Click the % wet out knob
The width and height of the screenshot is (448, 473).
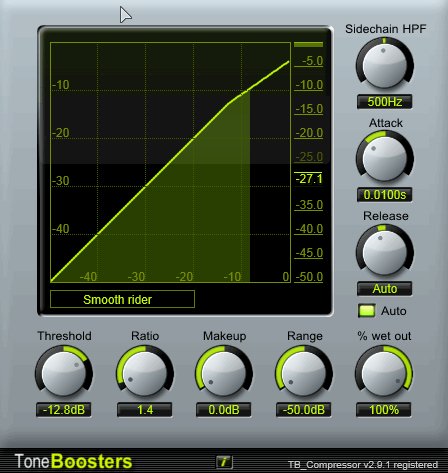click(384, 373)
